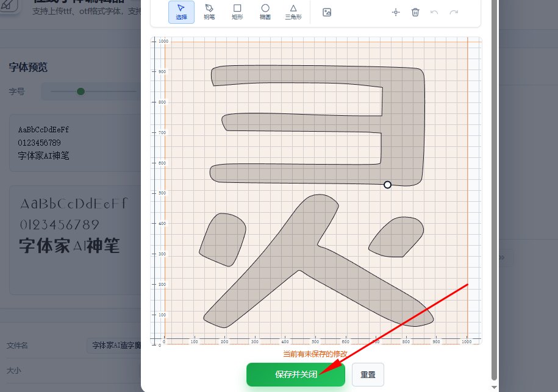The height and width of the screenshot is (392, 558).
Task: Open the image import icon in the toolbar
Action: tap(327, 12)
